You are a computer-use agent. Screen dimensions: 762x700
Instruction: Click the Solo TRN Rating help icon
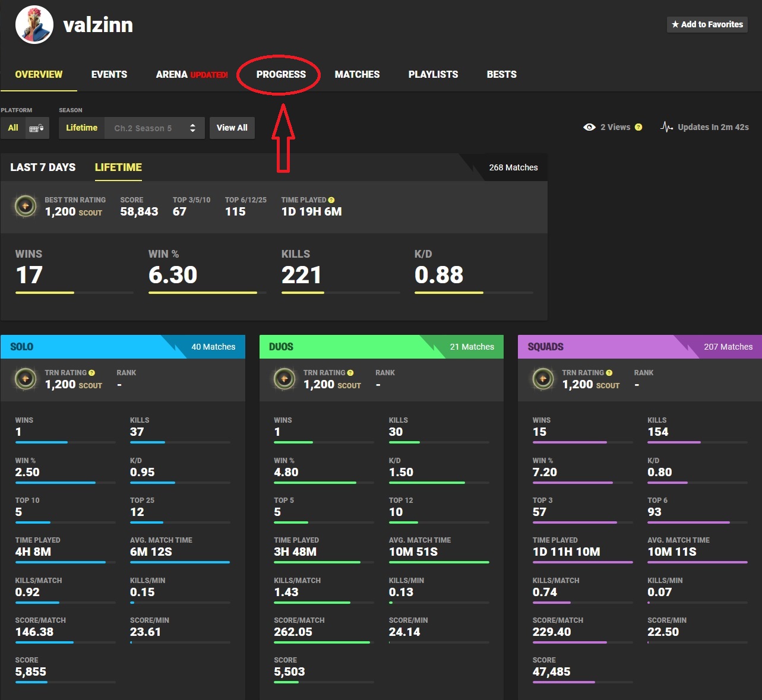pyautogui.click(x=91, y=373)
